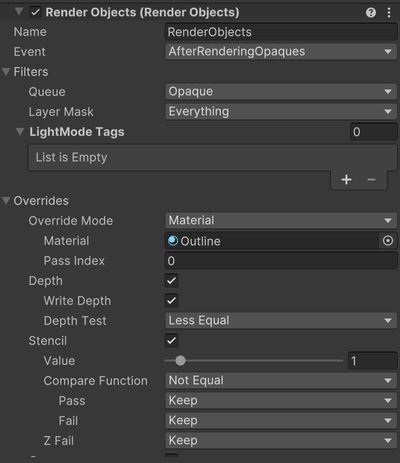Image resolution: width=400 pixels, height=463 pixels.
Task: Turn off the Stencil override checkbox
Action: (171, 341)
